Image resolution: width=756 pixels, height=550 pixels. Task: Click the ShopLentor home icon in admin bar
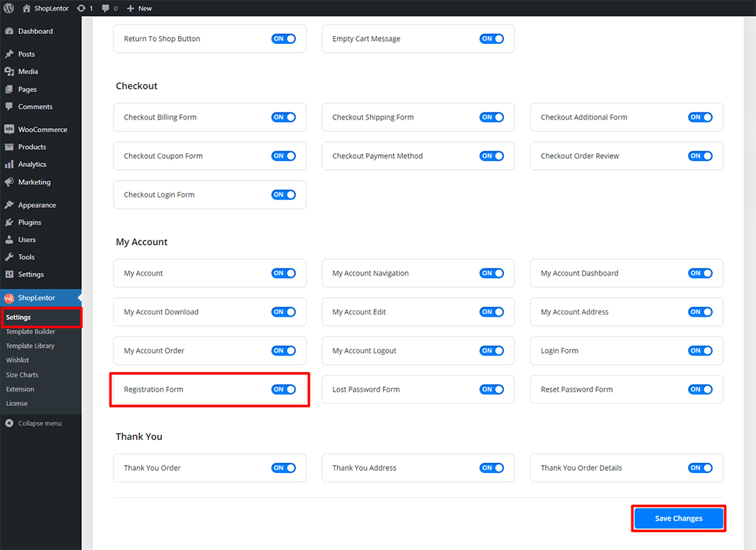click(x=27, y=9)
